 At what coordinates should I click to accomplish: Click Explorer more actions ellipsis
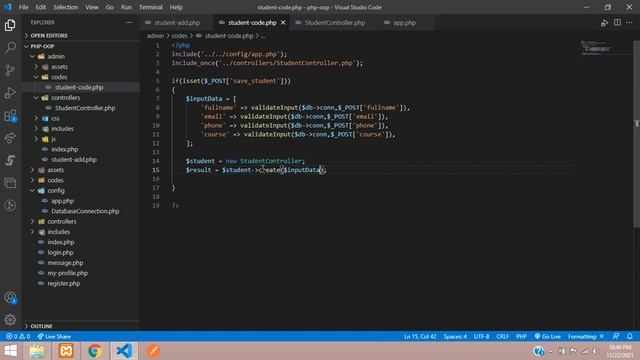pyautogui.click(x=129, y=22)
